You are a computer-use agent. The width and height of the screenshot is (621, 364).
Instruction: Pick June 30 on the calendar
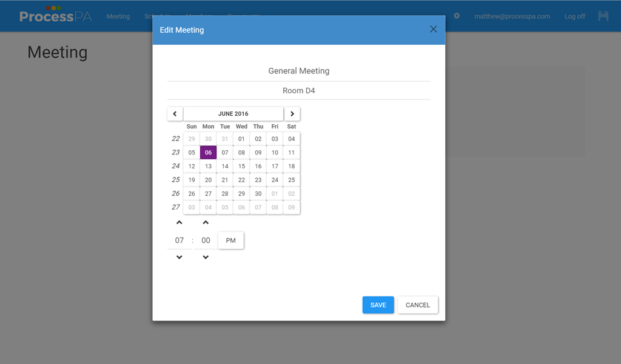[258, 194]
